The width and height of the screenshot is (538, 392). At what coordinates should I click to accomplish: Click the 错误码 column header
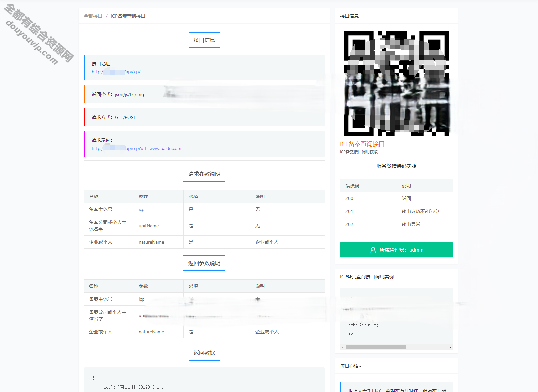coord(368,186)
